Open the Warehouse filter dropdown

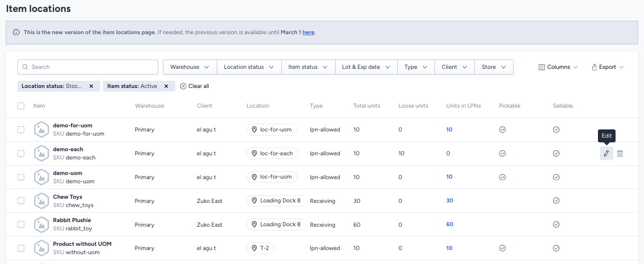pos(189,67)
